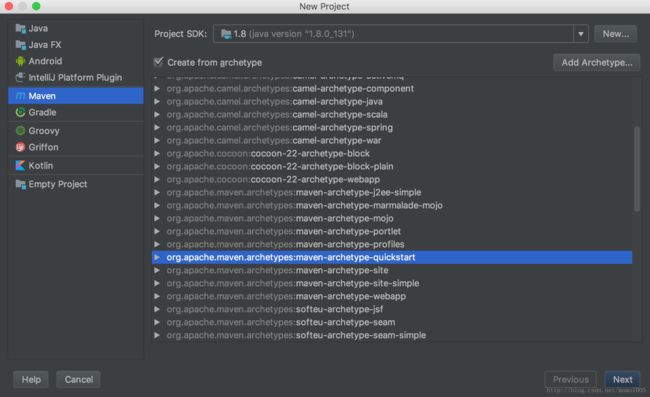
Task: Open the Project SDK dropdown arrow
Action: coord(581,34)
